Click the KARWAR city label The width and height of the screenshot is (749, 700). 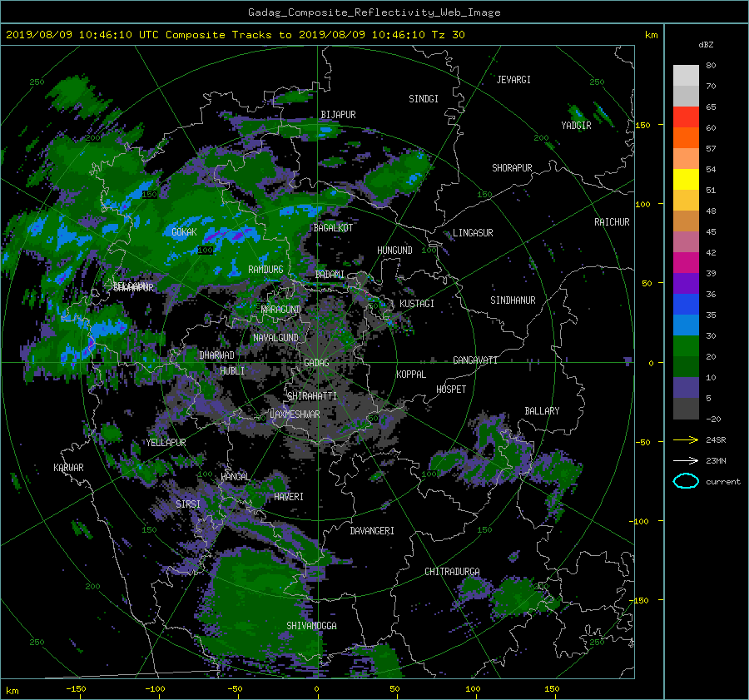click(68, 468)
